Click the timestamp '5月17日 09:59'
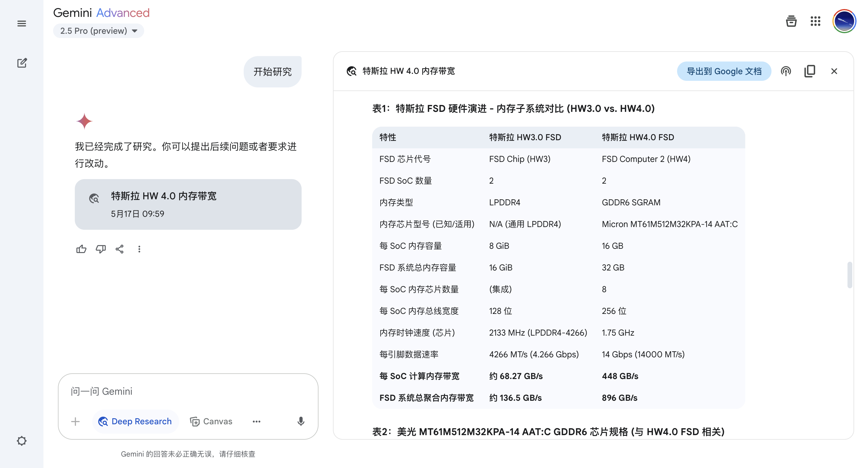 138,213
